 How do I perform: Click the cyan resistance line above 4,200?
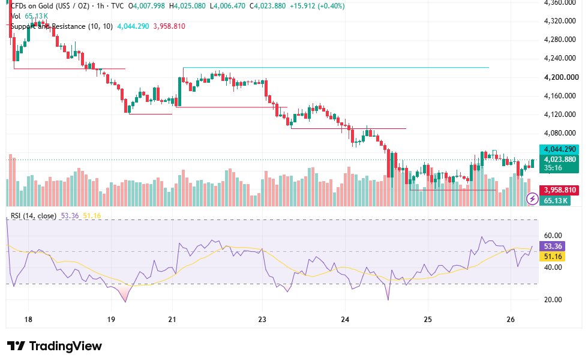[x=335, y=68]
